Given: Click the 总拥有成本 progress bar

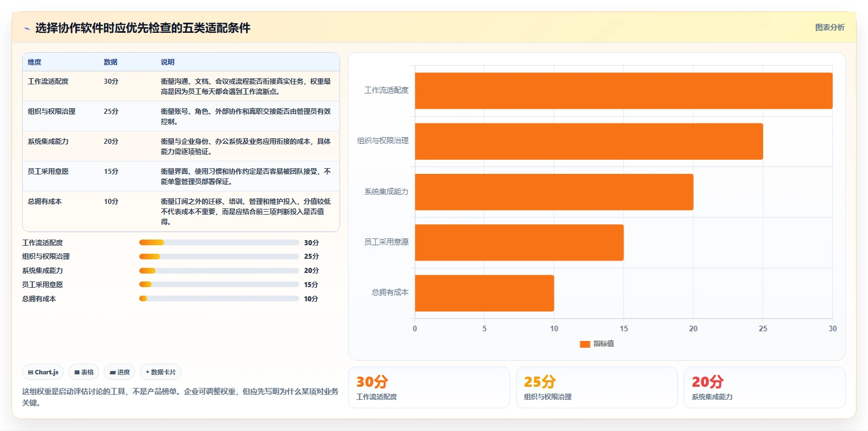Looking at the screenshot, I should (219, 298).
